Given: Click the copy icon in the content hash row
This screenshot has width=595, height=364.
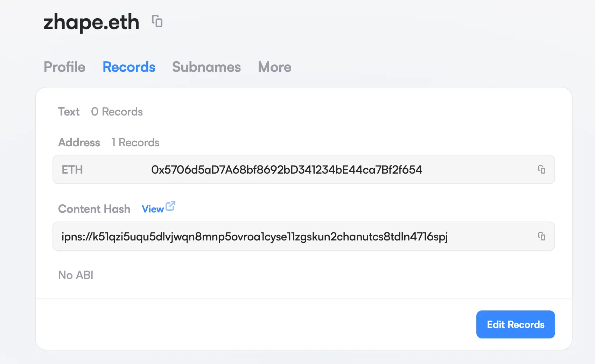Looking at the screenshot, I should (542, 237).
